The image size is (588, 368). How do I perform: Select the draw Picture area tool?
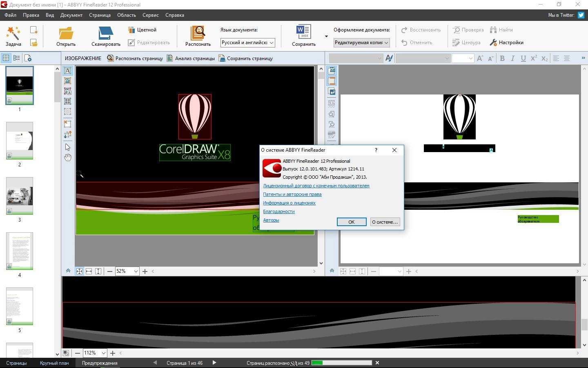click(67, 81)
